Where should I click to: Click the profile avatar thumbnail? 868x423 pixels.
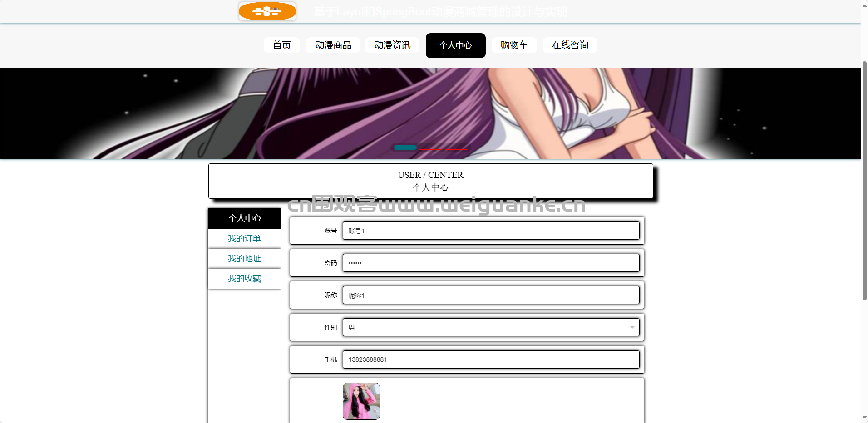point(361,401)
